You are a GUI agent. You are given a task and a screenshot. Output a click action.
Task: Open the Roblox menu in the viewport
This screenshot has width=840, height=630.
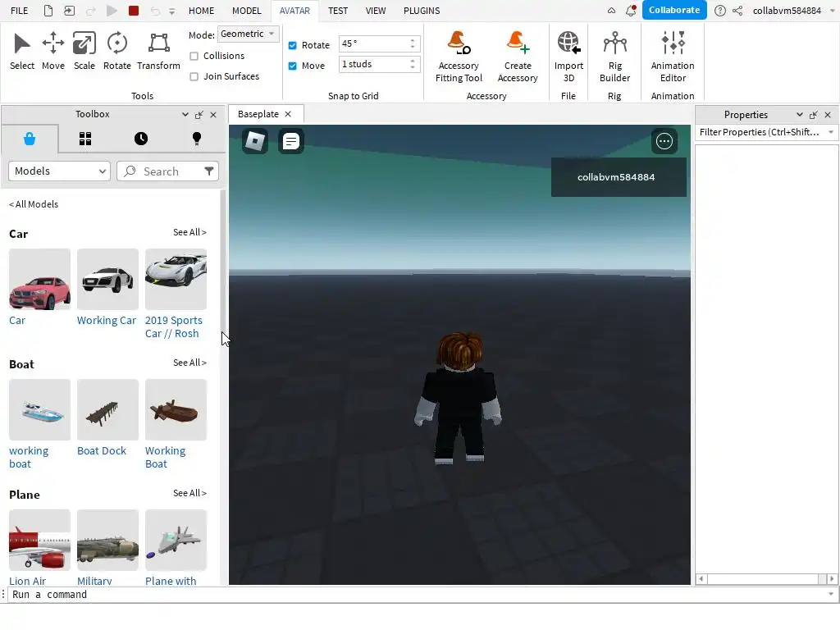tap(255, 141)
